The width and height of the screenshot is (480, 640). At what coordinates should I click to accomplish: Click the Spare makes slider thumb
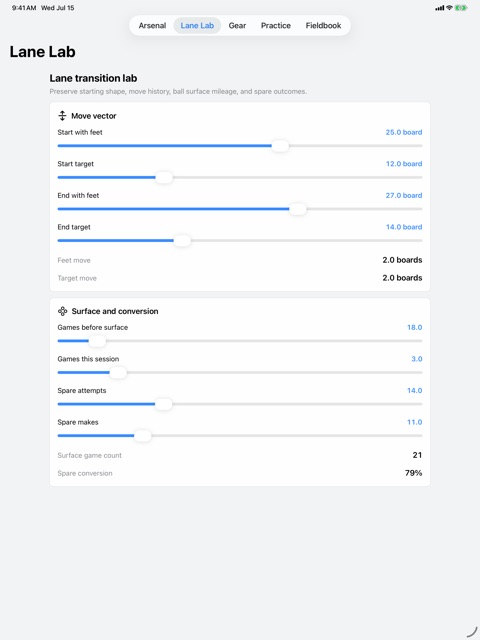(142, 436)
